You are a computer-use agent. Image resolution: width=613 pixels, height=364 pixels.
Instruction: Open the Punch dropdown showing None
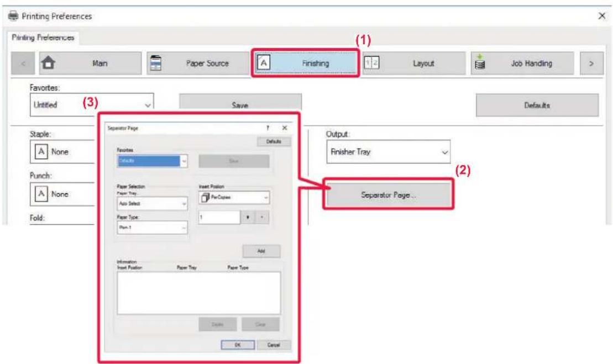click(x=62, y=194)
